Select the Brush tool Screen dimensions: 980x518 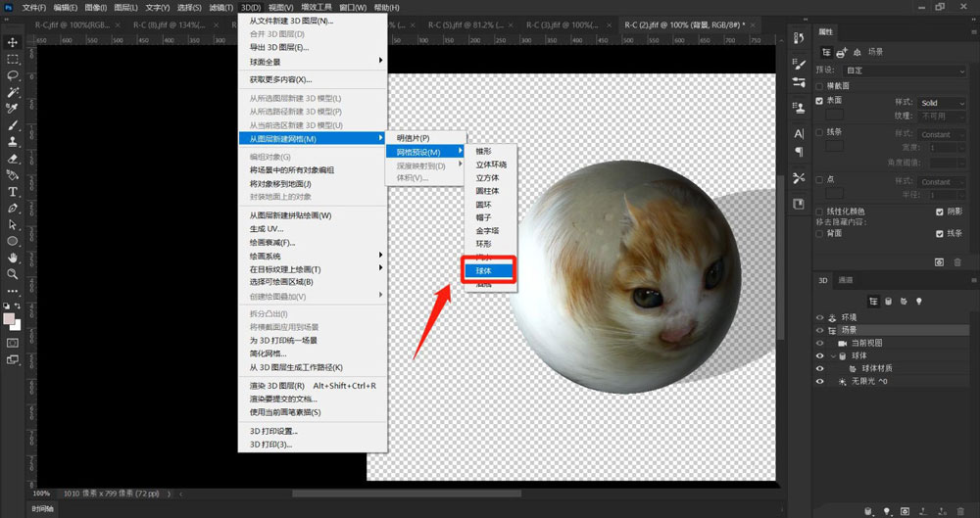point(12,125)
